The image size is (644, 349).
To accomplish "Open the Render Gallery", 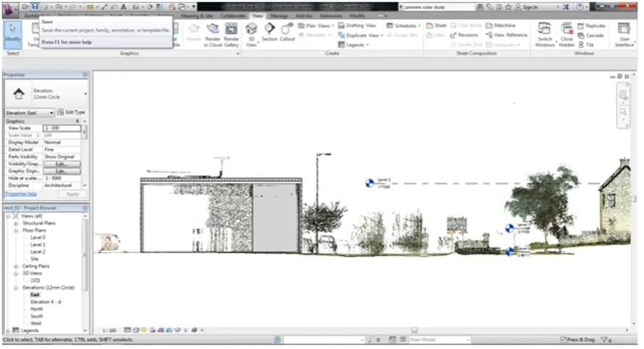I will pos(231,35).
